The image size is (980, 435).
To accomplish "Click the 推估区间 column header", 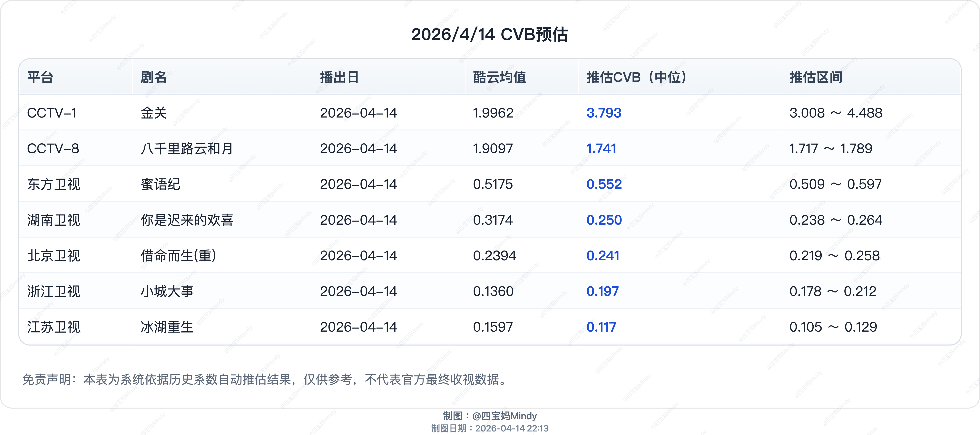I will (x=816, y=77).
